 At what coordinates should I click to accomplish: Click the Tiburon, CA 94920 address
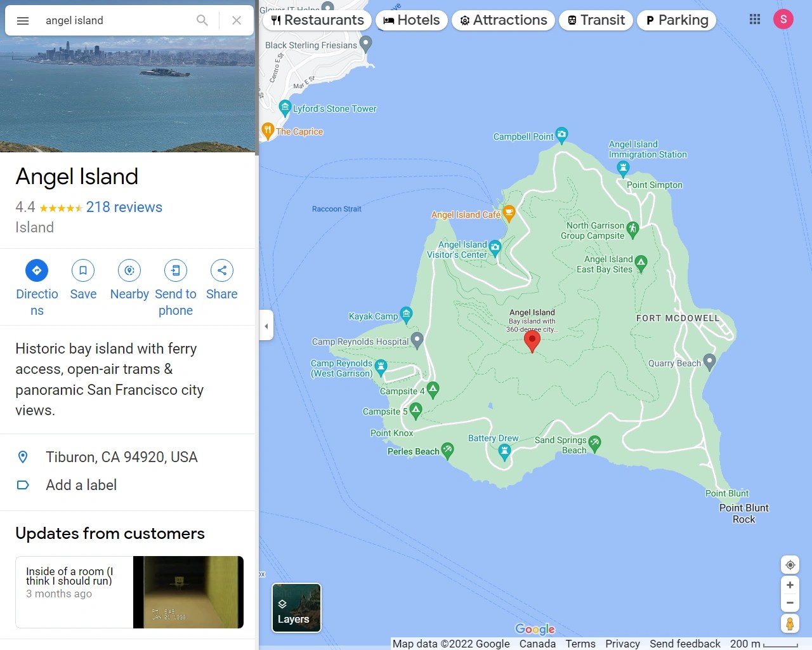[127, 457]
